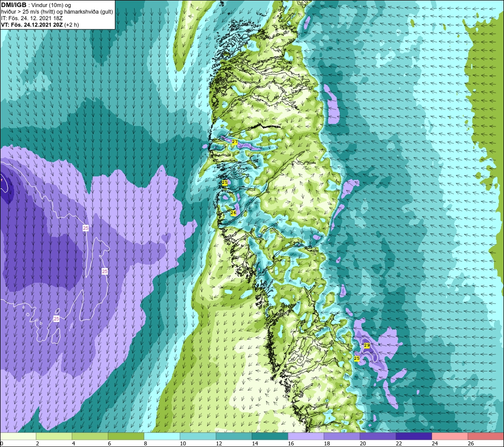This screenshot has height=447, width=504.
Task: Click the 'DMI/IGB : Vindur (10m) og' title line
Action: pyautogui.click(x=36, y=5)
